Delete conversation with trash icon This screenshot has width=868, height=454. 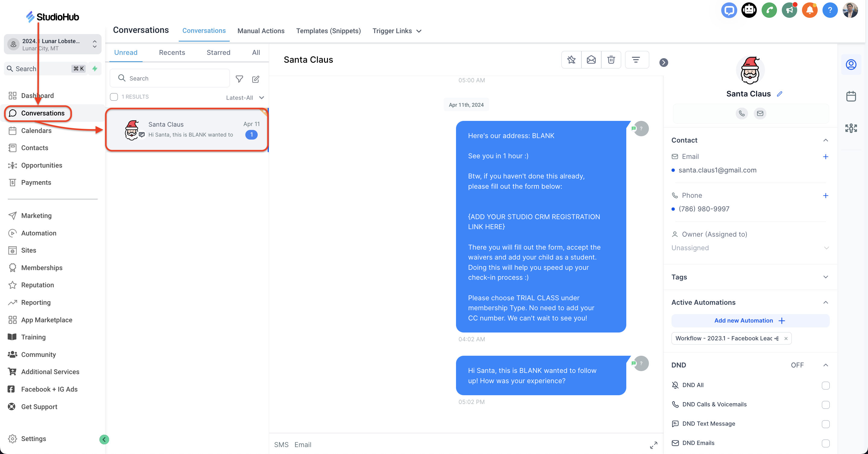pyautogui.click(x=611, y=60)
